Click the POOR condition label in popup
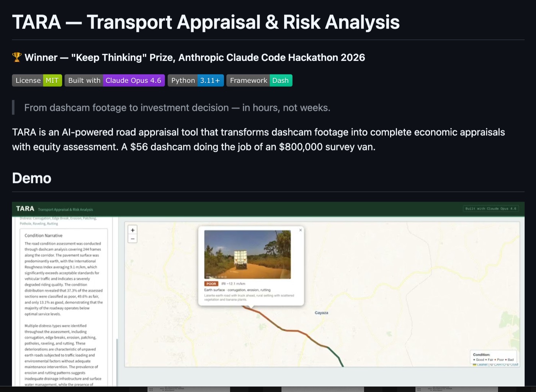Viewport: 536px width, 392px height. [x=211, y=284]
